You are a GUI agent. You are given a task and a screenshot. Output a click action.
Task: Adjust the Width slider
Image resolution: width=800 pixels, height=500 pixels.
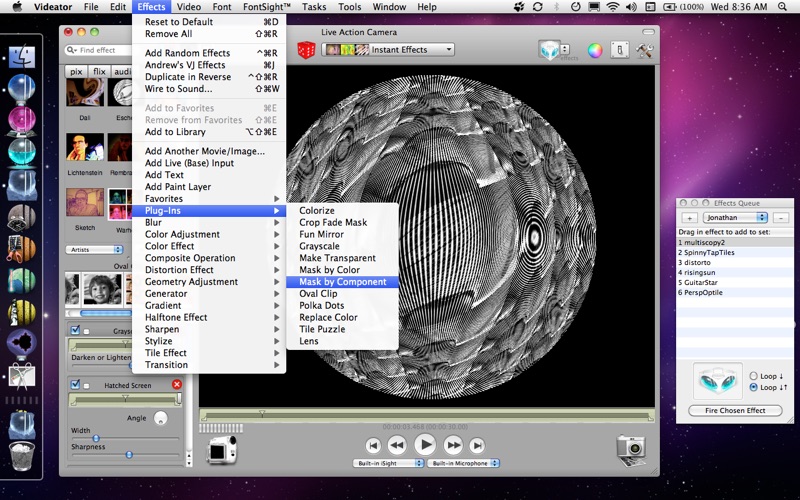click(x=95, y=438)
